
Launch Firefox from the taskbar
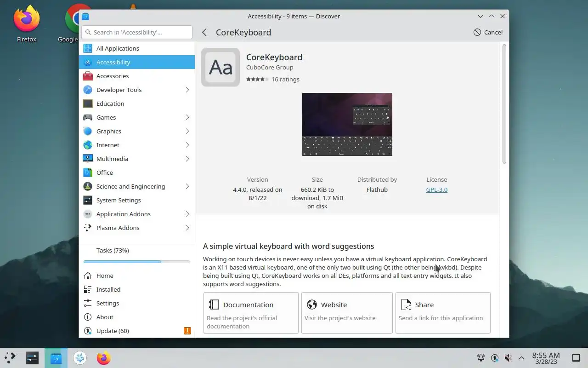pyautogui.click(x=104, y=358)
